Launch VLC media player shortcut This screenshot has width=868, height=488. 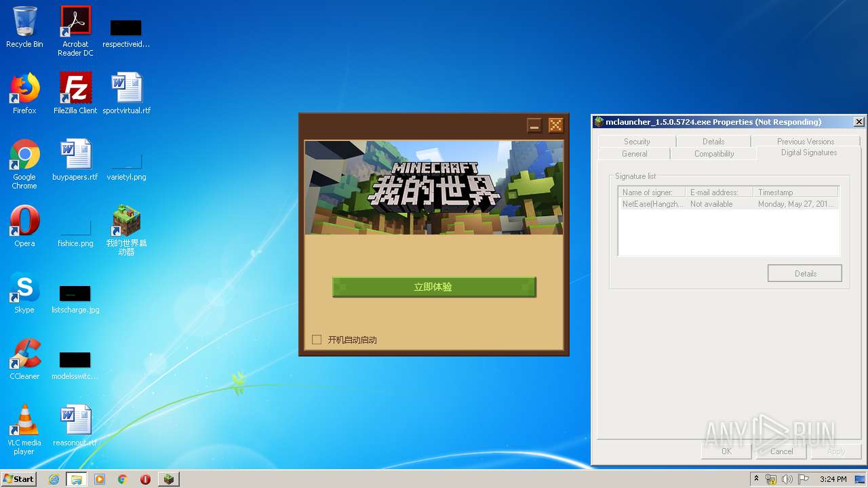24,430
